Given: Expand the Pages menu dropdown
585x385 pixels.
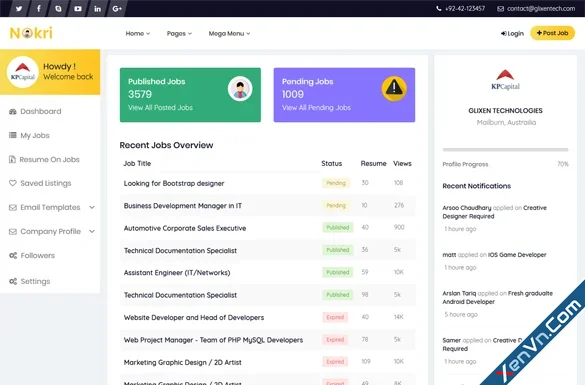Looking at the screenshot, I should pyautogui.click(x=179, y=34).
